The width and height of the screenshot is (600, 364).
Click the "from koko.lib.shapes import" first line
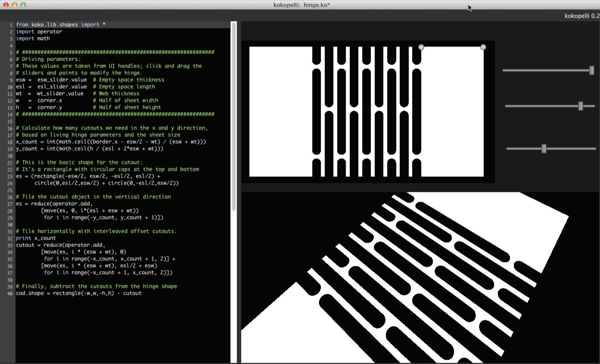tap(60, 25)
